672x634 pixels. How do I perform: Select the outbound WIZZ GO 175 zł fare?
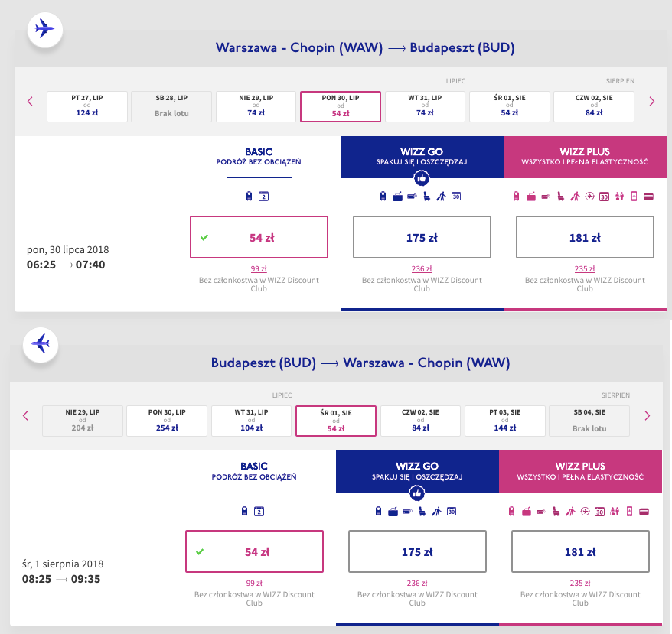[x=422, y=237]
